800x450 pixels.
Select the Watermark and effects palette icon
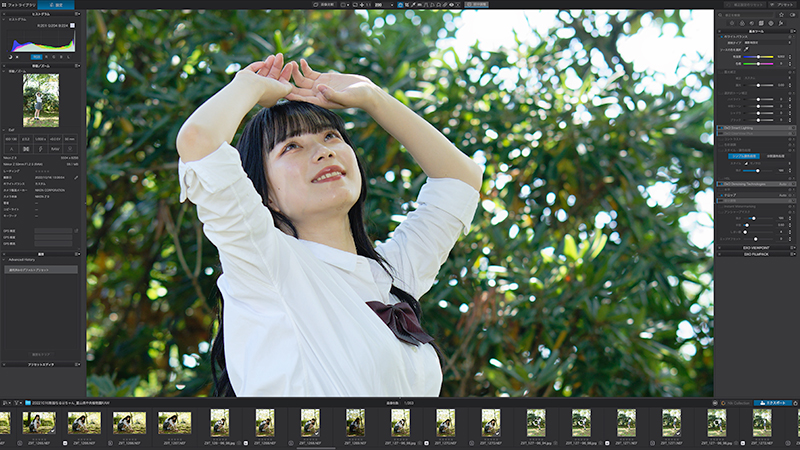click(x=781, y=23)
